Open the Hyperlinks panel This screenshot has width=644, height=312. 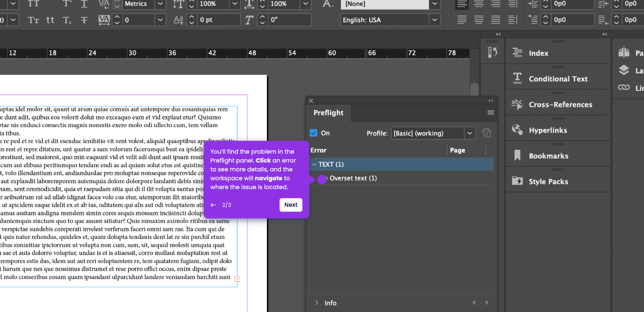tap(547, 130)
